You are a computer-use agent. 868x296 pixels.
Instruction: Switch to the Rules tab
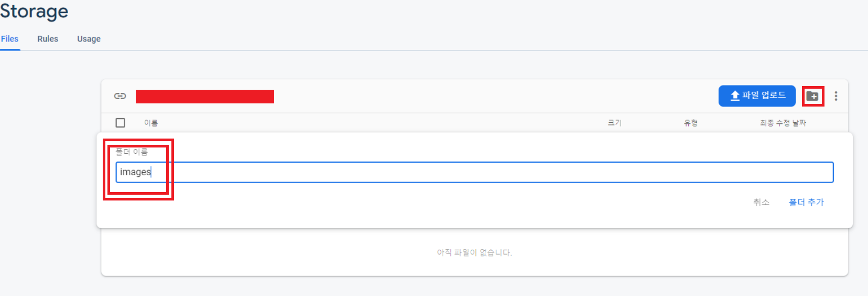48,39
